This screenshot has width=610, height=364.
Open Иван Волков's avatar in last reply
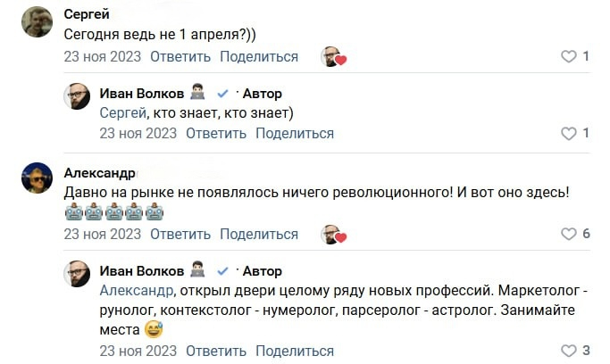coord(77,273)
